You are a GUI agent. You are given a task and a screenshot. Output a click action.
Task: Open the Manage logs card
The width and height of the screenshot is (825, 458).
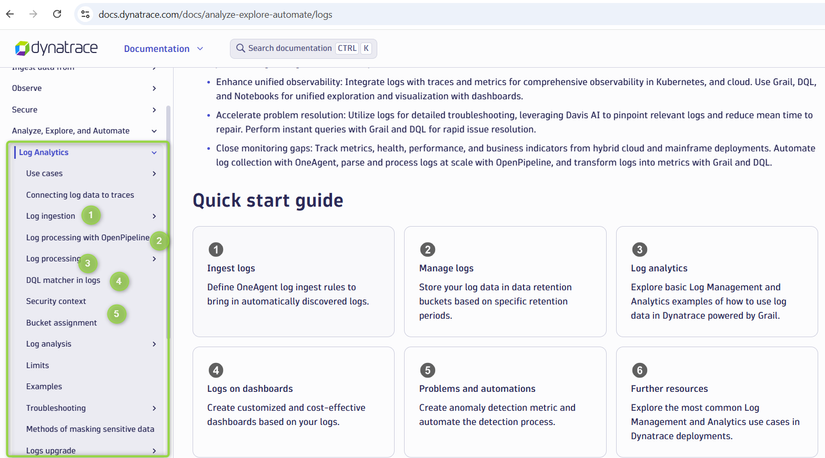pos(505,282)
